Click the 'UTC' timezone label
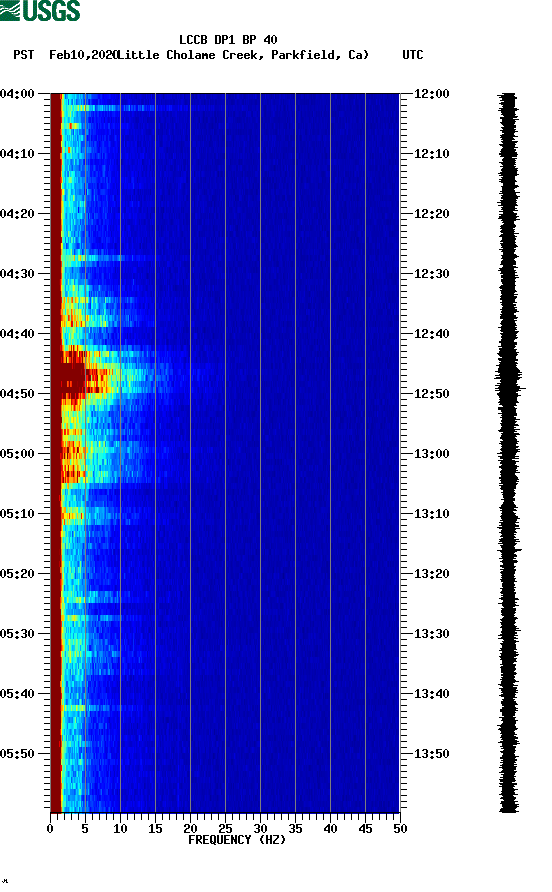Image resolution: width=552 pixels, height=892 pixels. click(x=413, y=55)
